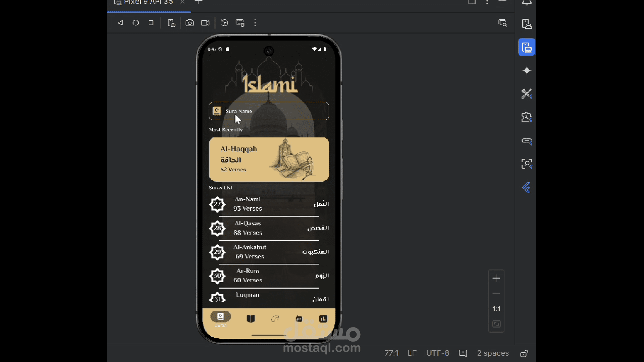Screen dimensions: 644x362
Task: Open Ar-Rum sura row
Action: click(269, 276)
